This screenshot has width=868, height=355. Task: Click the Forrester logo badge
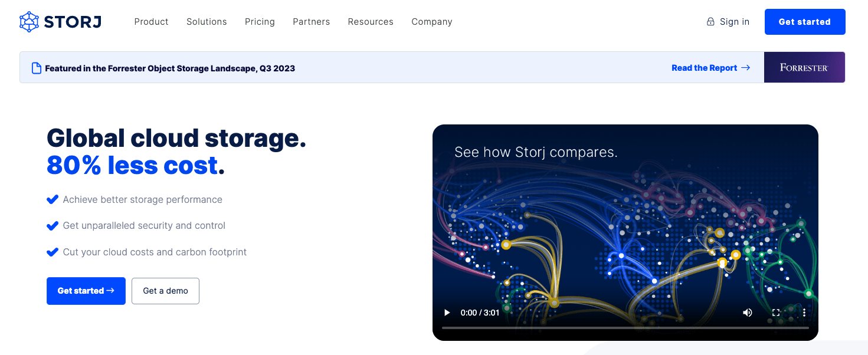[x=804, y=67]
